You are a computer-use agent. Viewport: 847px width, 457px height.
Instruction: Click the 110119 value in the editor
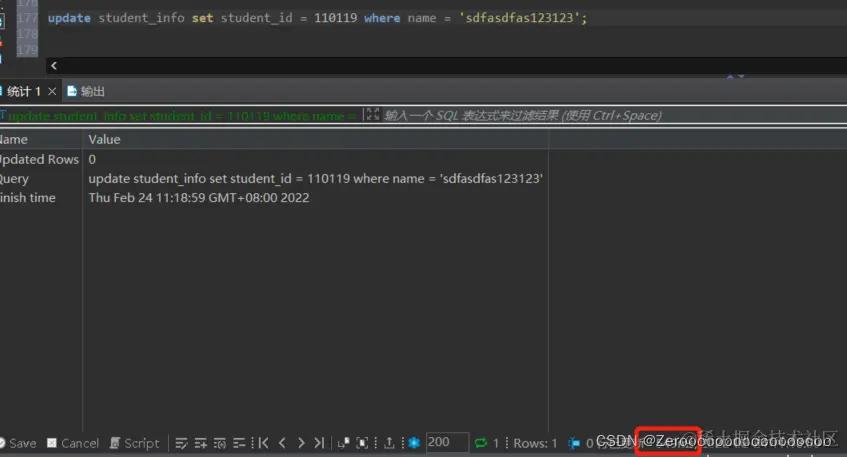tap(335, 18)
